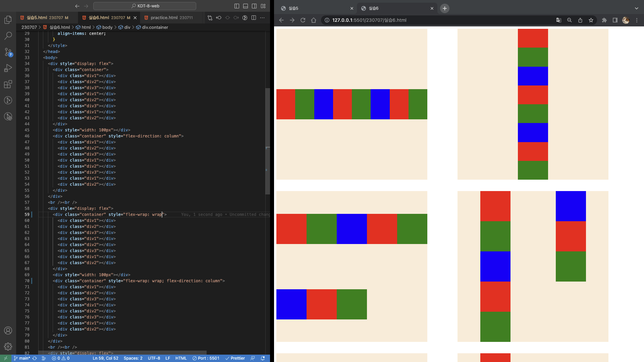Screen dimensions: 644x362
Task: Open the GitLens Inspect icon in the activity bar
Action: click(x=8, y=116)
